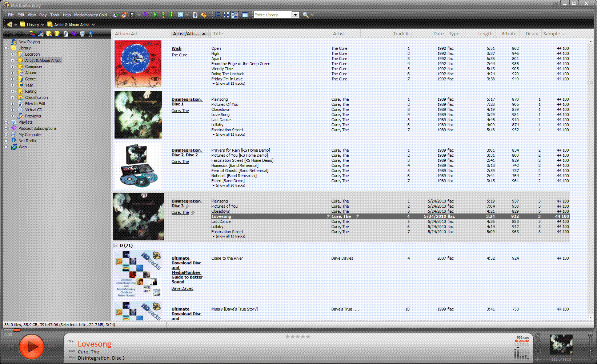Click the vertical scrollbar down arrow
The height and width of the screenshot is (364, 597).
tap(590, 317)
